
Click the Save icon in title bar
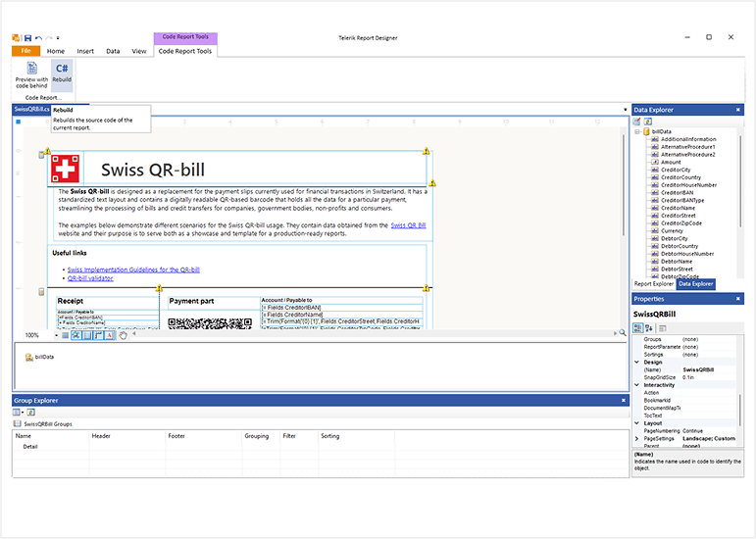28,37
